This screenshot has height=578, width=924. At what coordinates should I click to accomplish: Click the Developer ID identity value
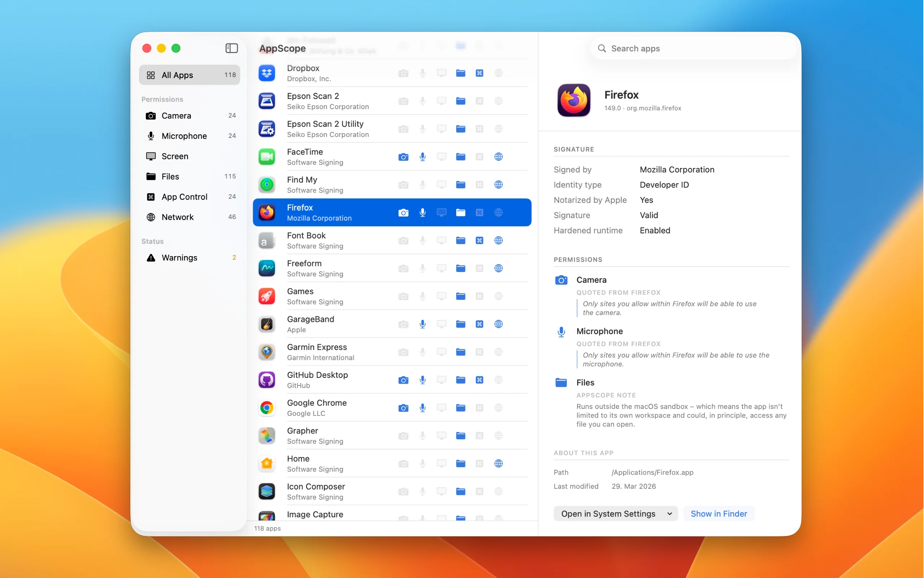664,185
